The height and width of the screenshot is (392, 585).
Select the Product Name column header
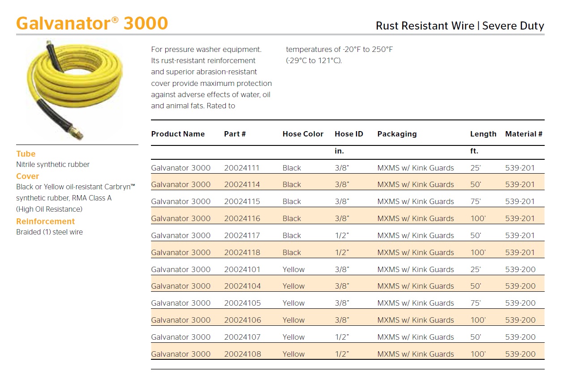pyautogui.click(x=178, y=134)
